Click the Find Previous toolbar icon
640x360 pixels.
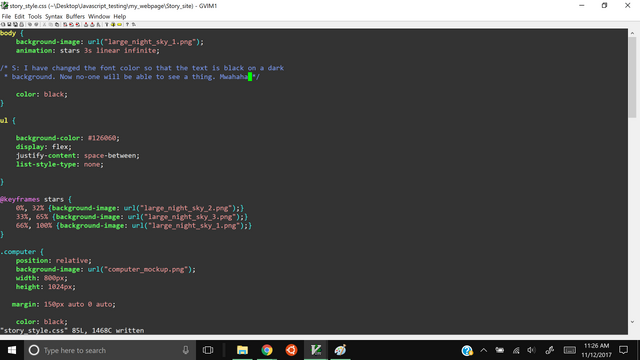pos(78,24)
